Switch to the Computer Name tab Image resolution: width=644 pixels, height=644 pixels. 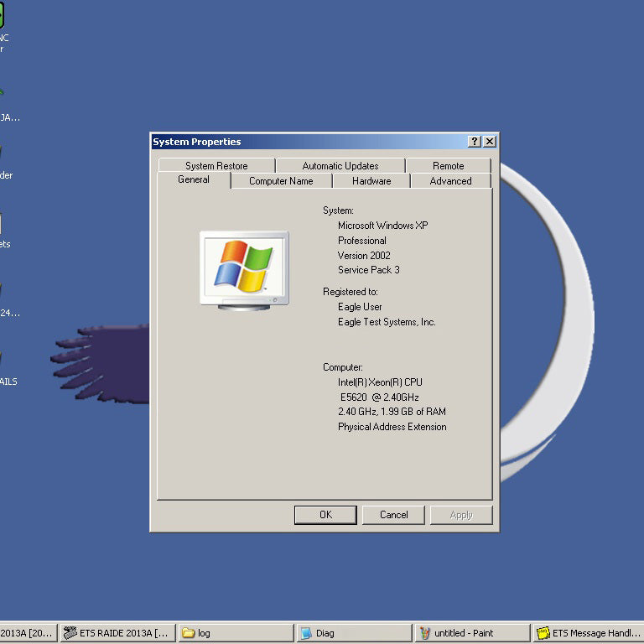pos(282,181)
